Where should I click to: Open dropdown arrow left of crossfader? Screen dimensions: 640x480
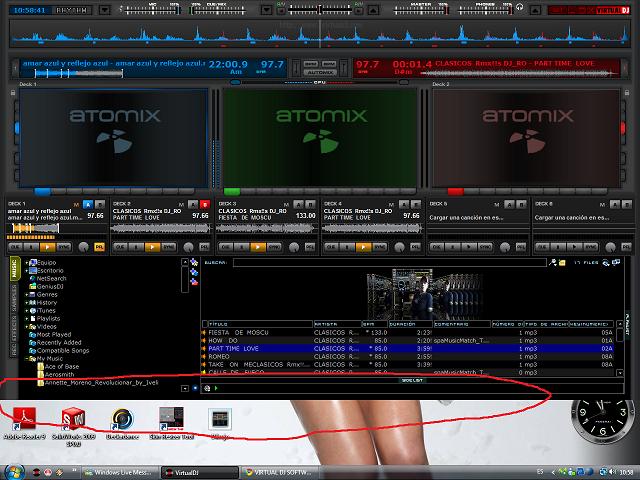[x=267, y=10]
